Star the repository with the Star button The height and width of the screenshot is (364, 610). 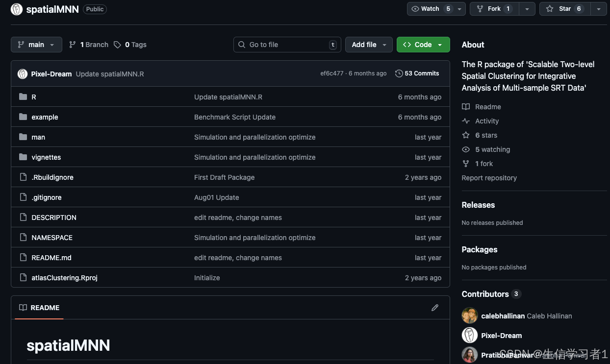(564, 9)
